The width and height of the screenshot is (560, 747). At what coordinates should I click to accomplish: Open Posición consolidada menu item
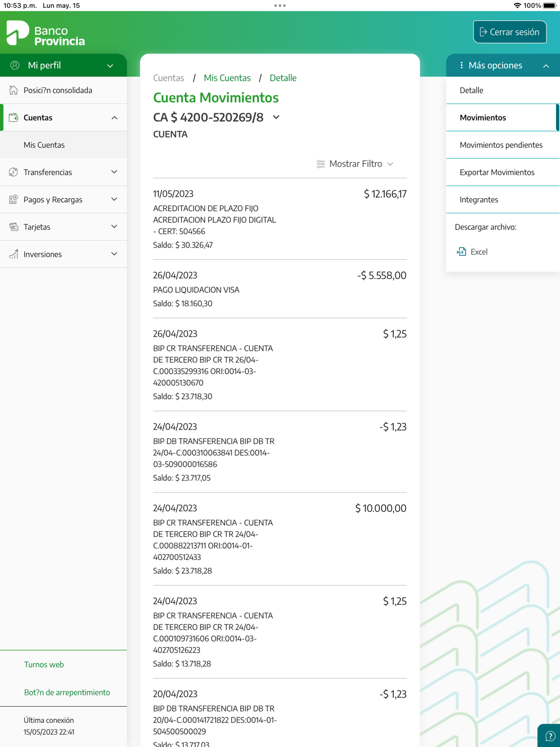[63, 90]
